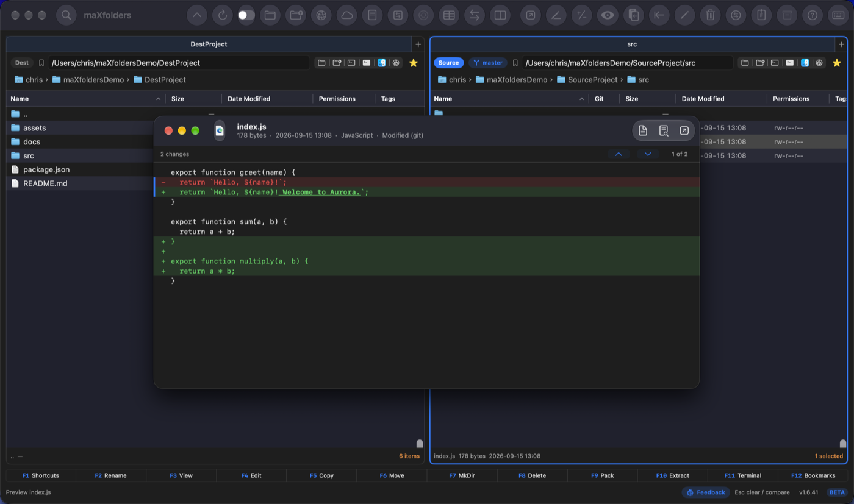Send Feedback from status bar

point(706,492)
